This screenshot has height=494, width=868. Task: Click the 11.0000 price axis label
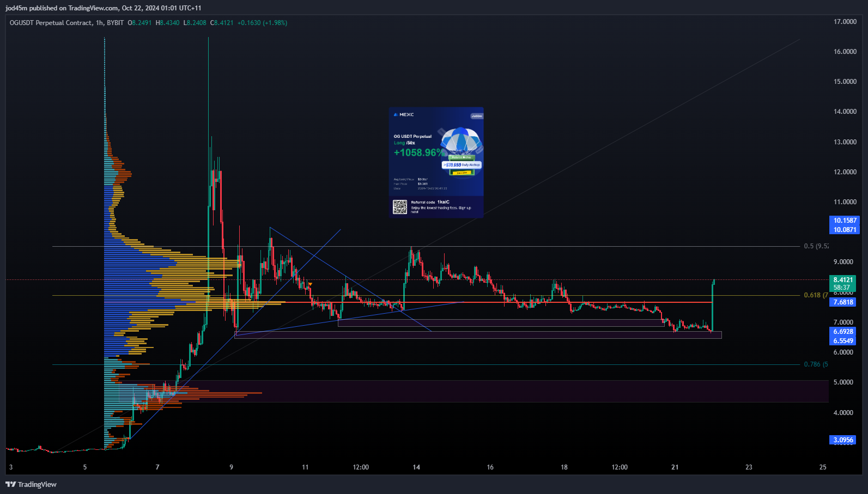(x=845, y=202)
